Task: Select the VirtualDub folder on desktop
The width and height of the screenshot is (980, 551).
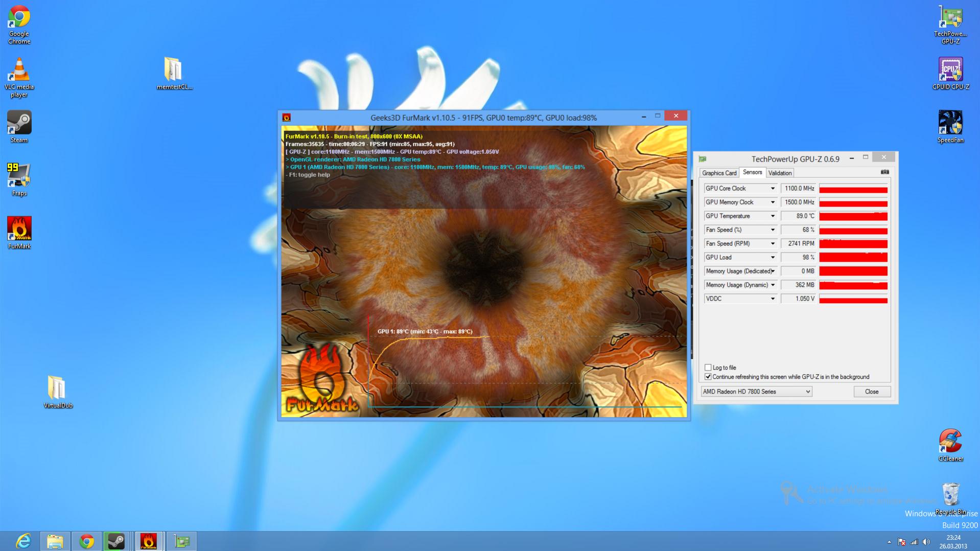Action: click(58, 392)
